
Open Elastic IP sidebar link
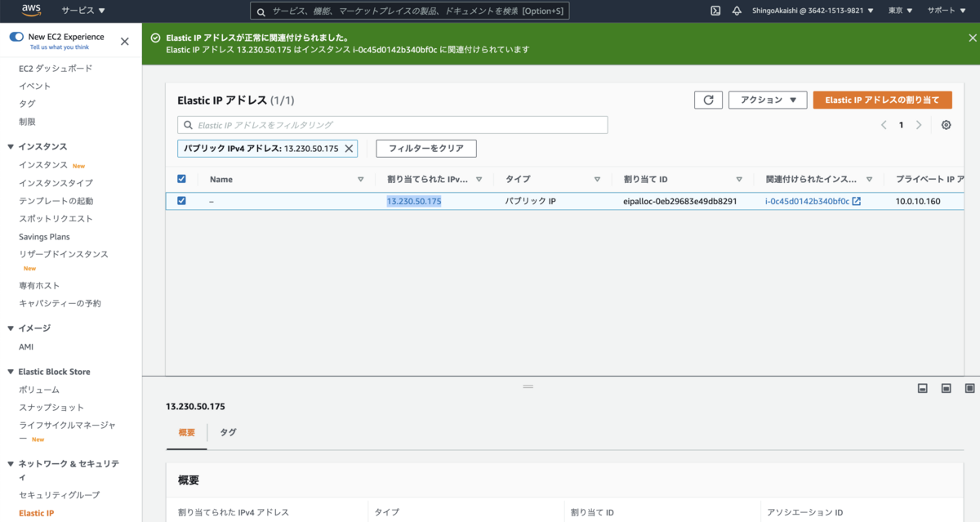pyautogui.click(x=36, y=513)
